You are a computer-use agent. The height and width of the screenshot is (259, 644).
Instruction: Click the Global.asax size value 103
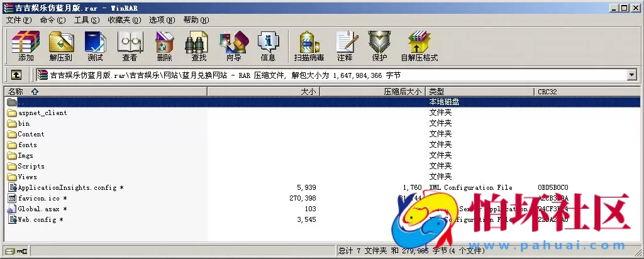[x=311, y=209]
